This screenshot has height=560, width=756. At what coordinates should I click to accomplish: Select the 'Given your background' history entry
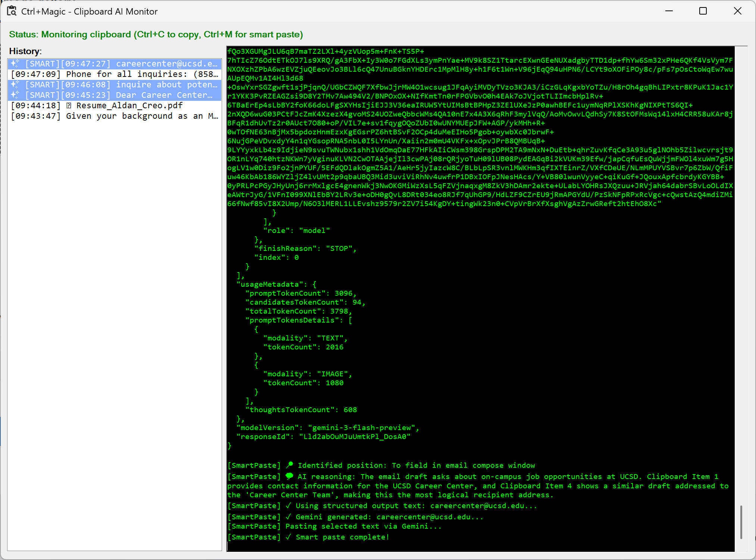pos(114,116)
